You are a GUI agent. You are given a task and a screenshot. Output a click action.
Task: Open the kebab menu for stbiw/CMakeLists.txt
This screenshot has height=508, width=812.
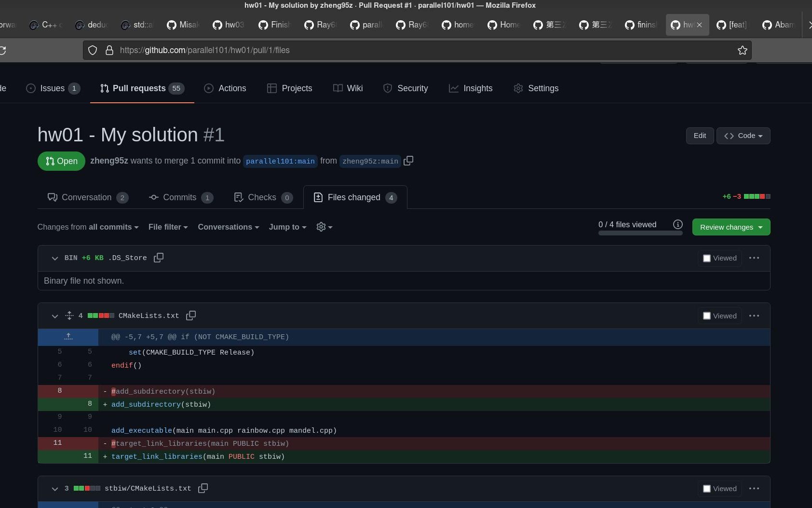[754, 488]
